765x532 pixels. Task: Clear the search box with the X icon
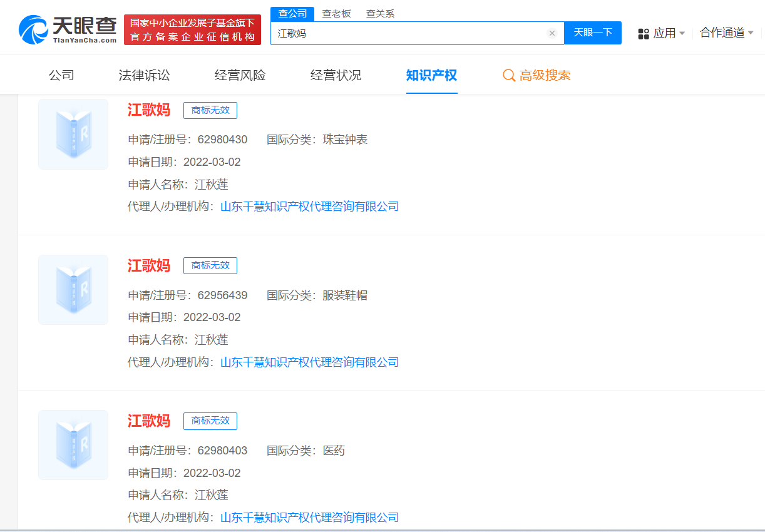point(552,33)
